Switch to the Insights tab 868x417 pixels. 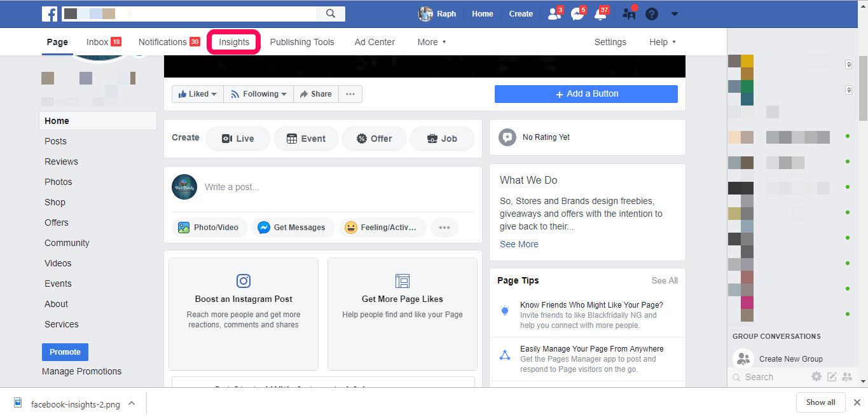233,41
